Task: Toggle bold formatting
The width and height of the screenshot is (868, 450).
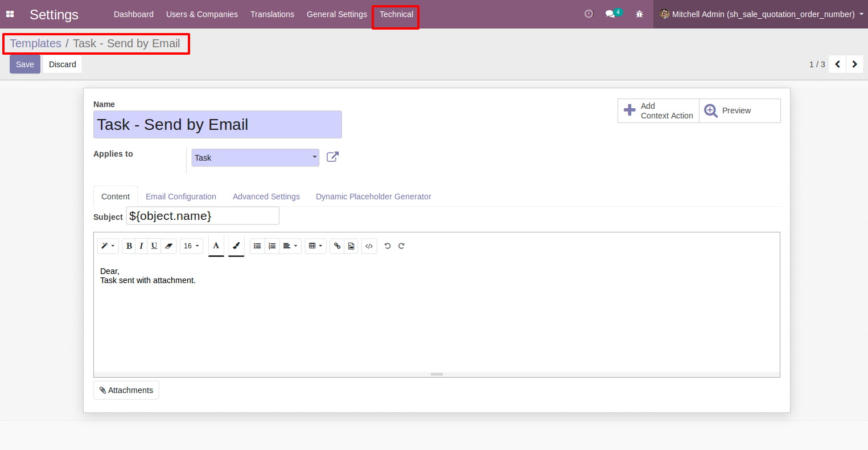Action: tap(129, 246)
